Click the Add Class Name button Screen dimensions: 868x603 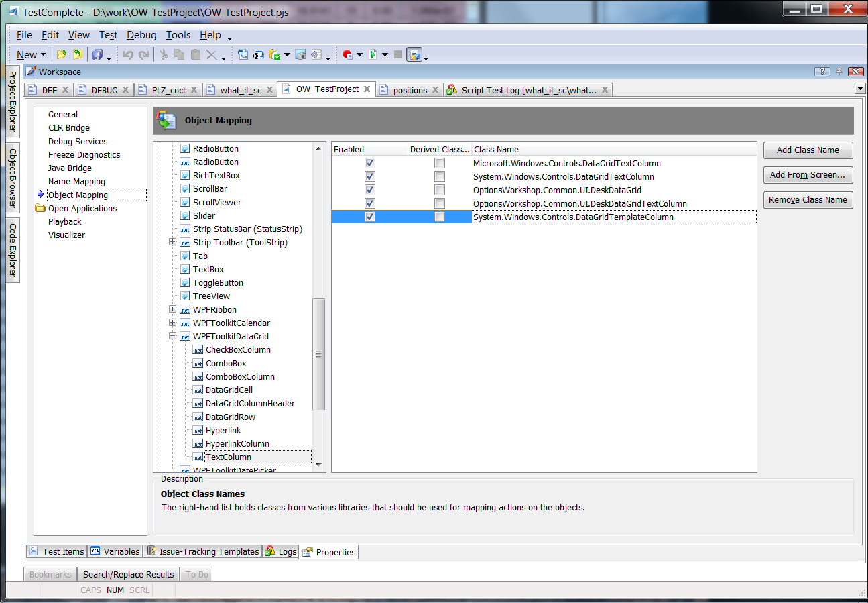click(808, 150)
